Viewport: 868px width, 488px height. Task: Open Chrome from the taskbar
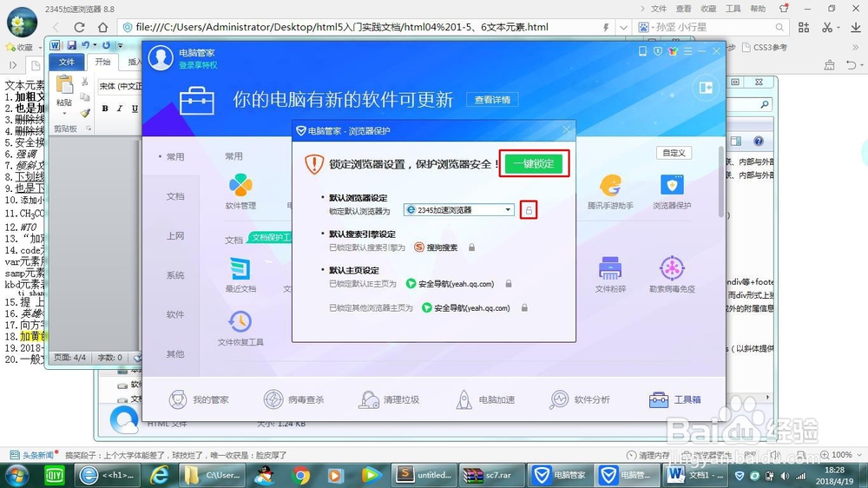(x=301, y=475)
